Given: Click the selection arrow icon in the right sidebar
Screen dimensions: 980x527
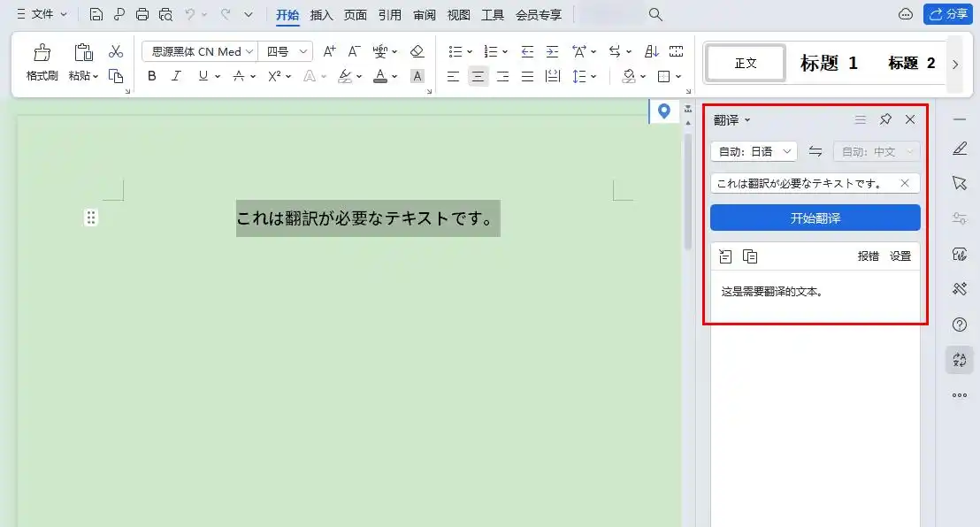Looking at the screenshot, I should (960, 182).
